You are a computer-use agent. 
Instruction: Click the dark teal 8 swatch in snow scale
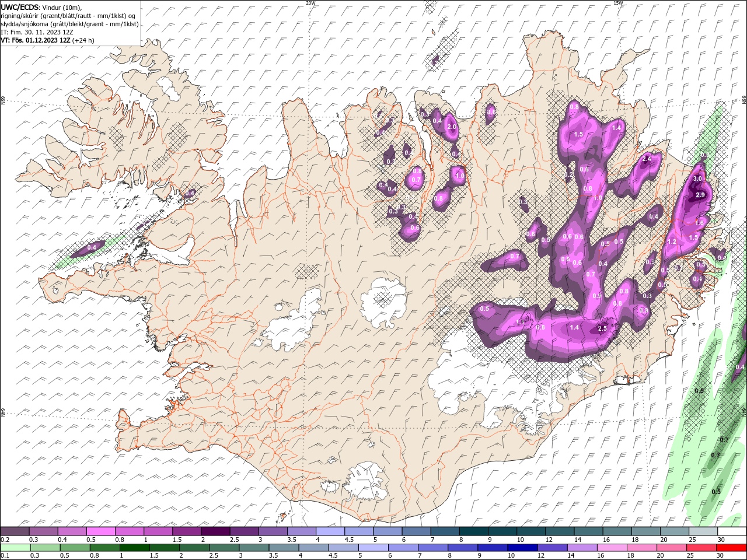pyautogui.click(x=474, y=531)
